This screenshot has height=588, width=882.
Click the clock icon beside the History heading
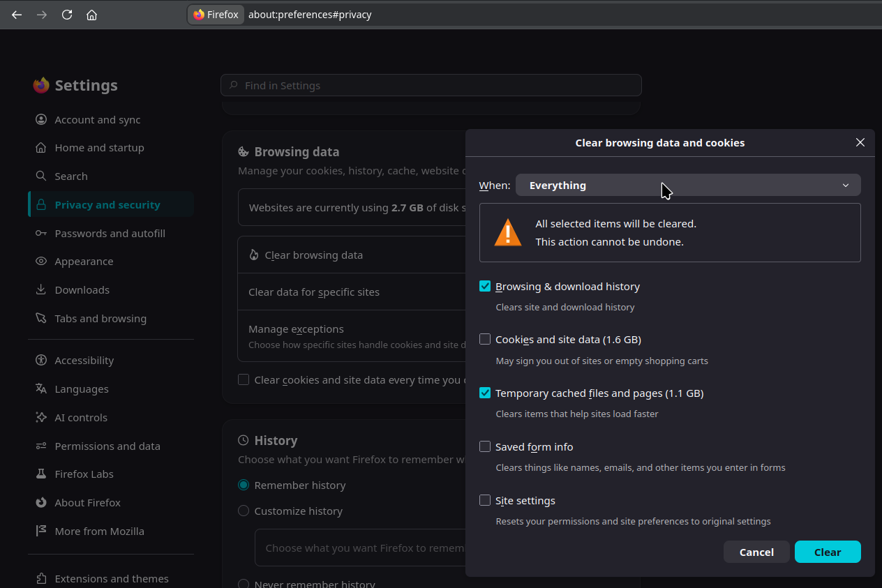[244, 440]
